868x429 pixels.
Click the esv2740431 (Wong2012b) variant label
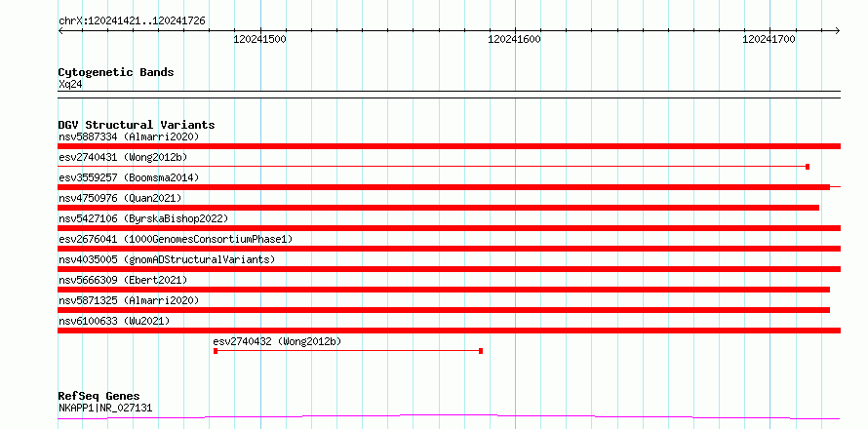click(123, 157)
